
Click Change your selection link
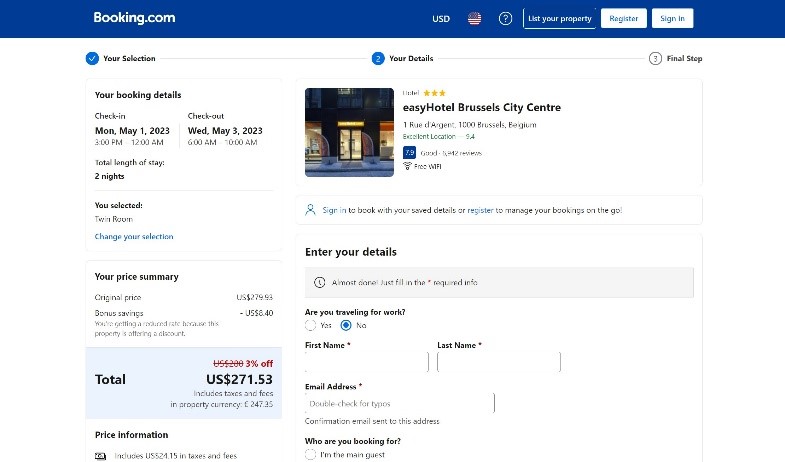pos(134,237)
